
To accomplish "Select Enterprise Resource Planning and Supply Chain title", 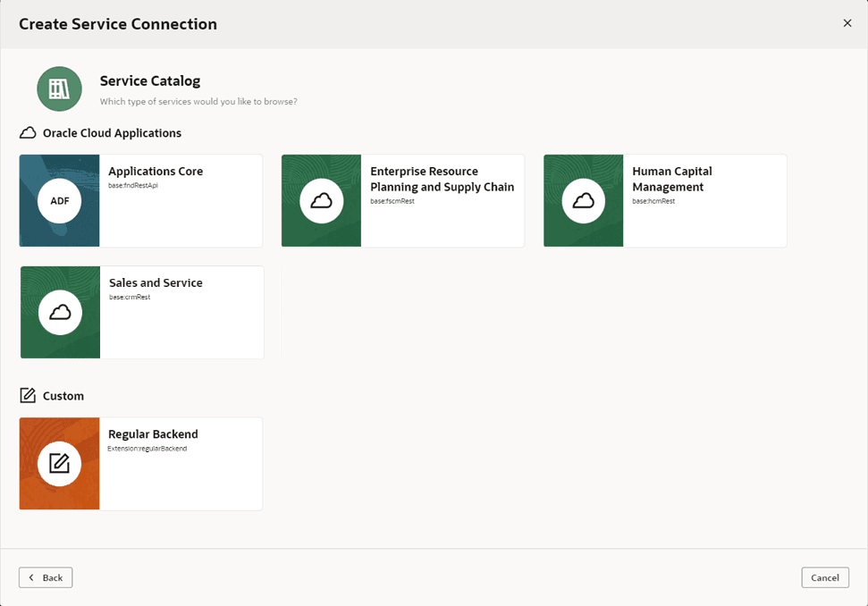I will pos(442,179).
